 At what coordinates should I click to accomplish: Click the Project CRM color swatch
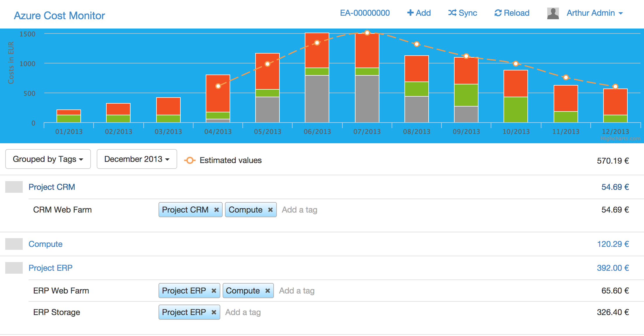pyautogui.click(x=14, y=187)
